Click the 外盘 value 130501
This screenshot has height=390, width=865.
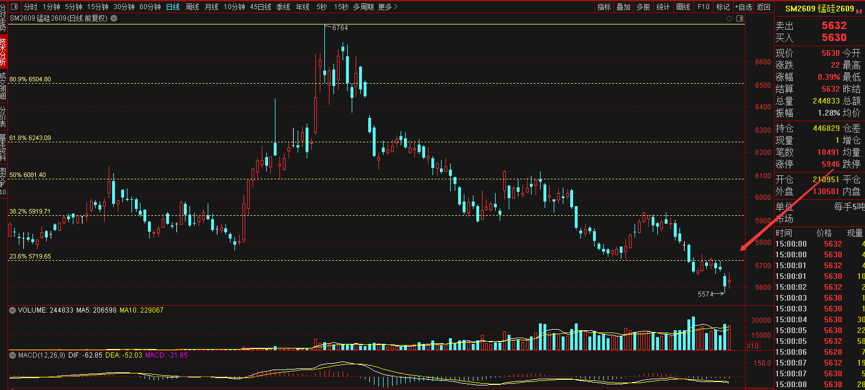coord(826,191)
